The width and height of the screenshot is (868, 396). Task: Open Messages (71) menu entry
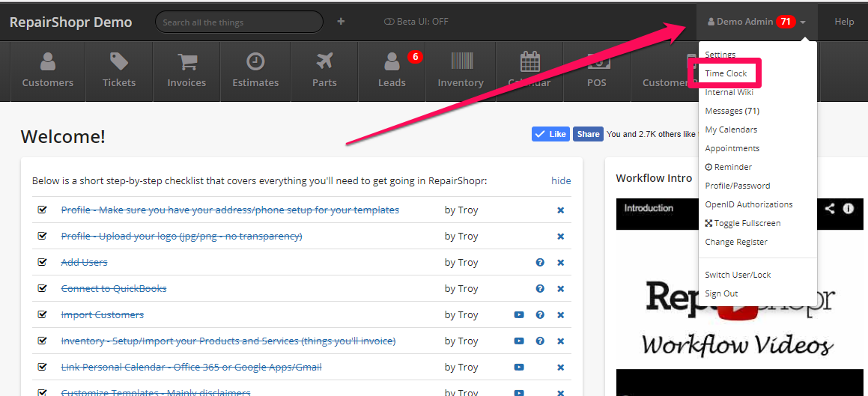click(732, 112)
